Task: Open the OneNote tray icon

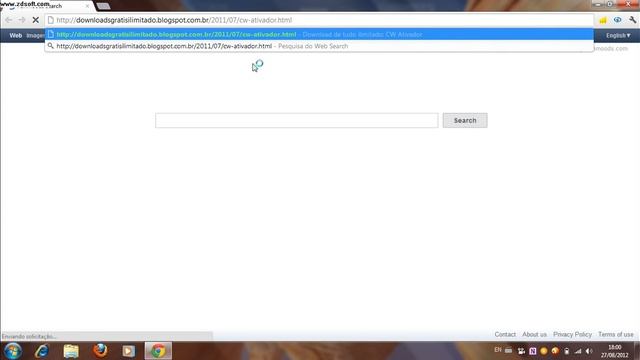Action: pyautogui.click(x=533, y=351)
